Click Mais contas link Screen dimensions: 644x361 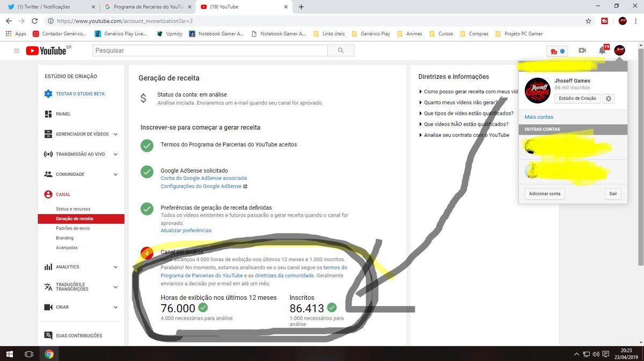pyautogui.click(x=539, y=117)
